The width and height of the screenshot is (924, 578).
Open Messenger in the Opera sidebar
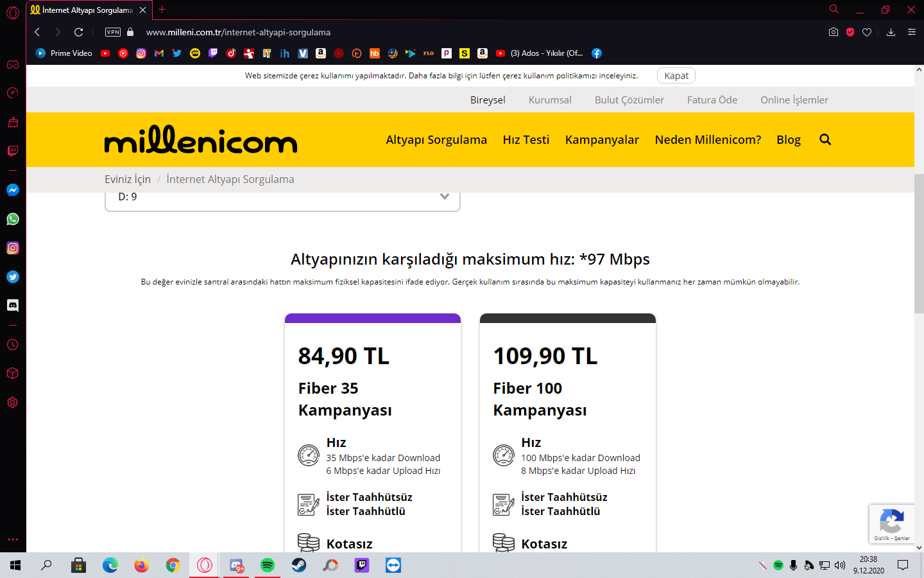tap(13, 190)
